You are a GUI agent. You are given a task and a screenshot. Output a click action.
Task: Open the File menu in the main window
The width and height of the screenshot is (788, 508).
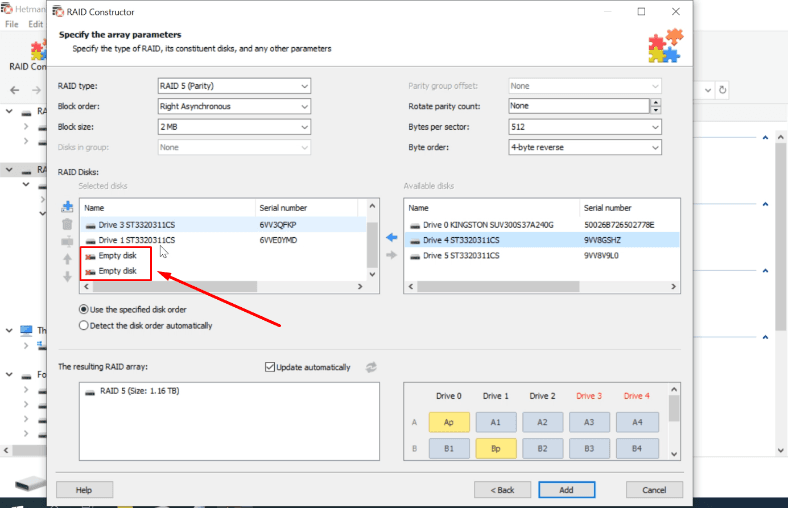tap(12, 24)
